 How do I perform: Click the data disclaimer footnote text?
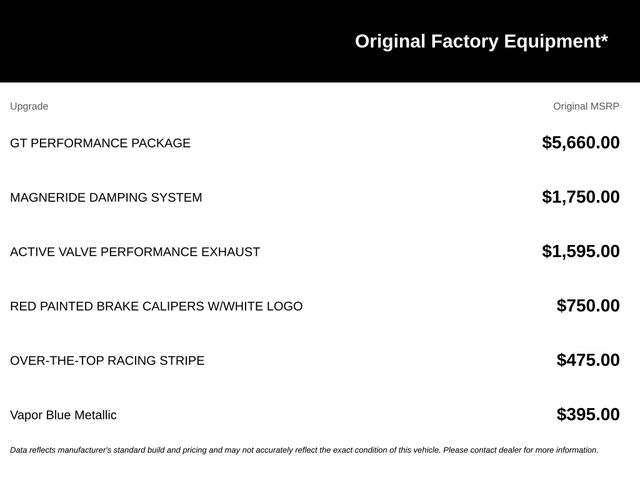pyautogui.click(x=304, y=450)
